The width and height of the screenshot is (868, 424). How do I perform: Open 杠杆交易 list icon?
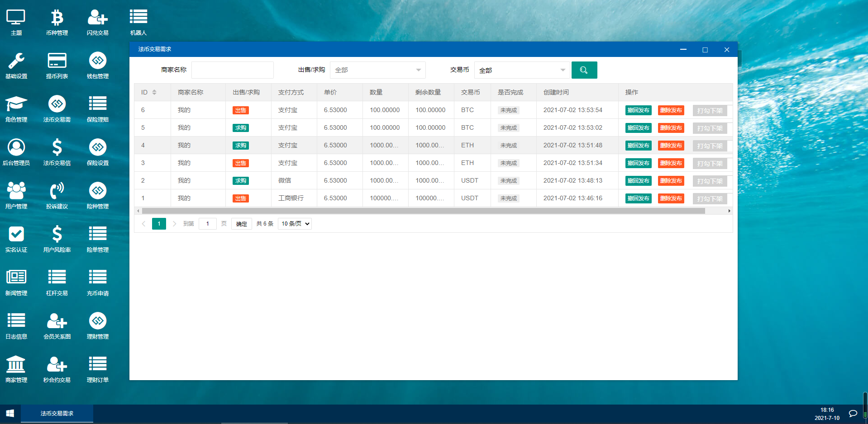[x=57, y=283]
